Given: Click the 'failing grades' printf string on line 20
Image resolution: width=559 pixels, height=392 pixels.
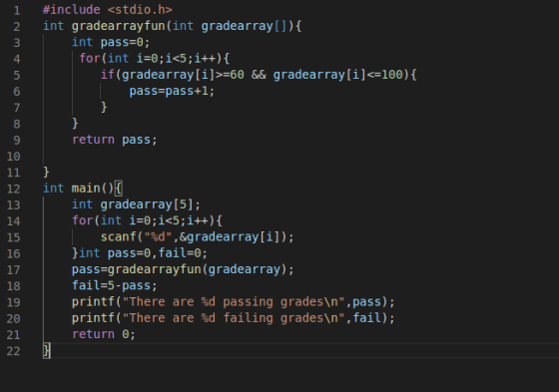Looking at the screenshot, I should pos(234,318).
